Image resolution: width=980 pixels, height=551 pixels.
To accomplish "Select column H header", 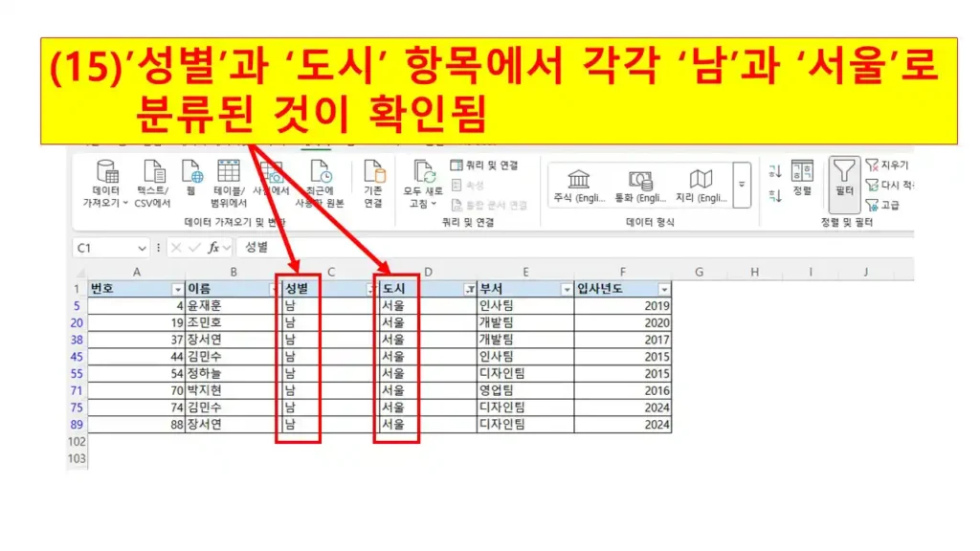I will pos(755,272).
